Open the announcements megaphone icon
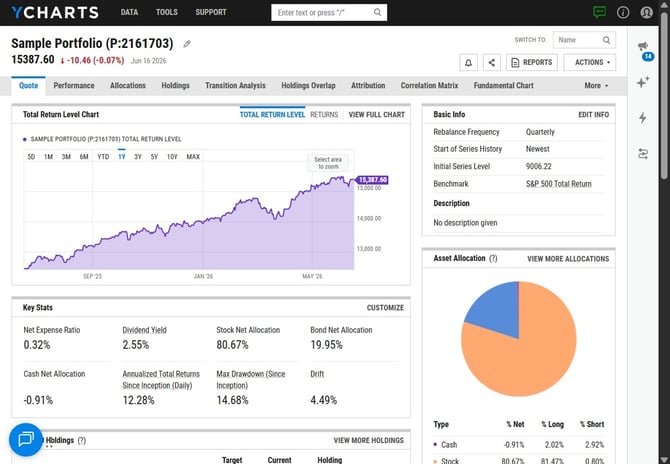Viewport: 670px width, 464px height. pyautogui.click(x=643, y=46)
